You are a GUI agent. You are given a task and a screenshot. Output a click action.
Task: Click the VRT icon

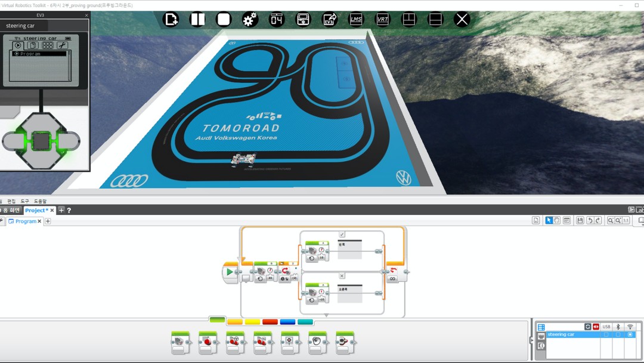pos(382,19)
